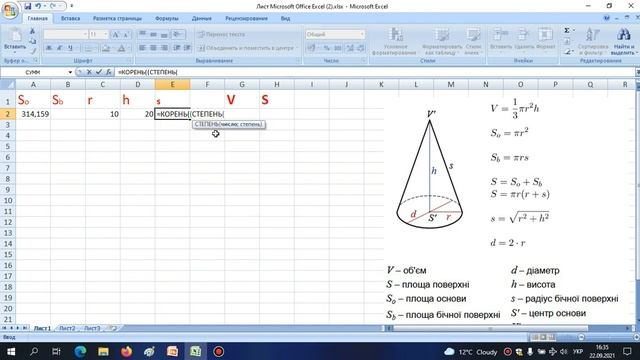640x360 pixels.
Task: Click the Format Painter brush icon
Action: coord(32,51)
